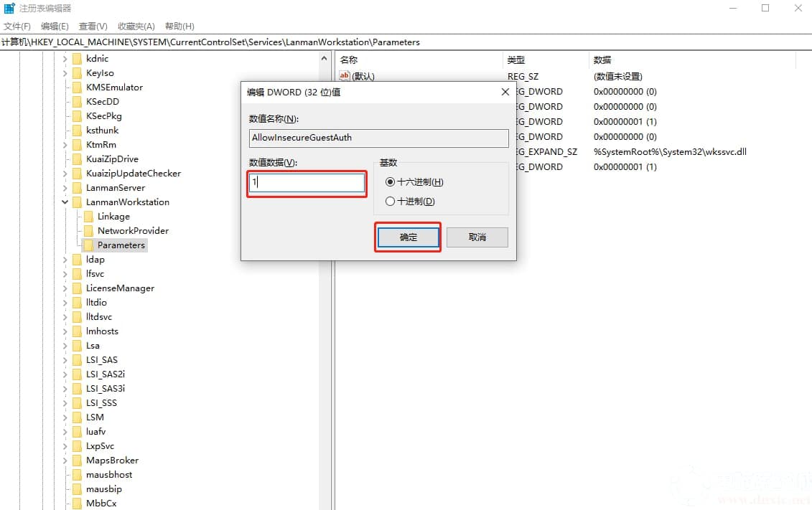Screen dimensions: 812x510
Task: Open the 帮助(H) menu
Action: [179, 27]
